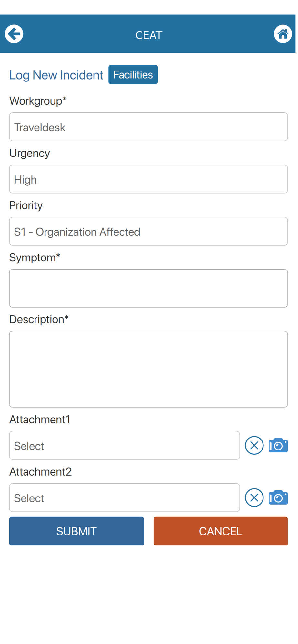Open the Attachment2 Select field
The width and height of the screenshot is (298, 644).
124,497
